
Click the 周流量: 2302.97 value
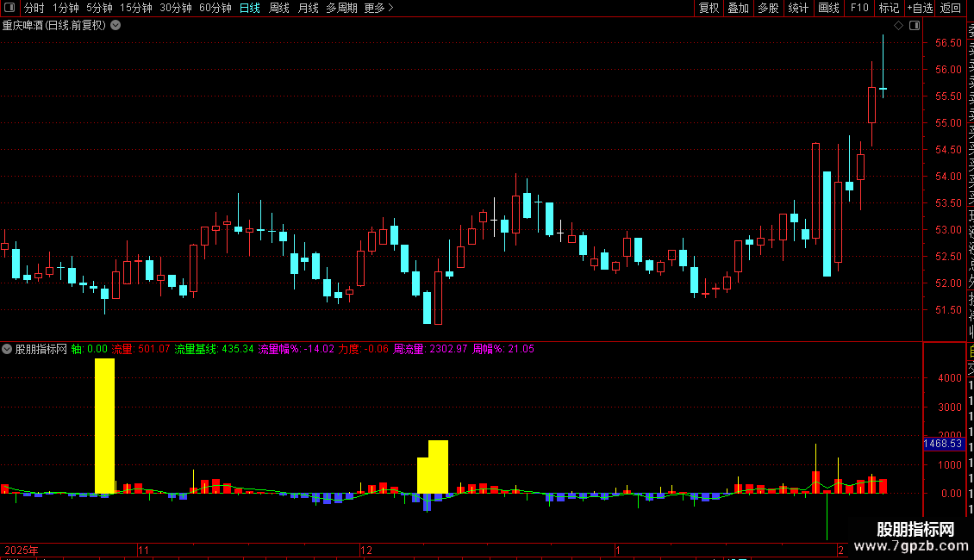(430, 349)
